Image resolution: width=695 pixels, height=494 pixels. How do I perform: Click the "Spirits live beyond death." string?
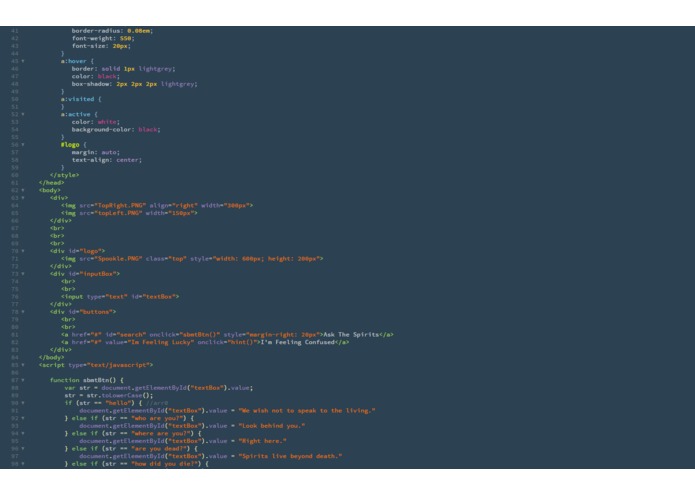(x=290, y=456)
